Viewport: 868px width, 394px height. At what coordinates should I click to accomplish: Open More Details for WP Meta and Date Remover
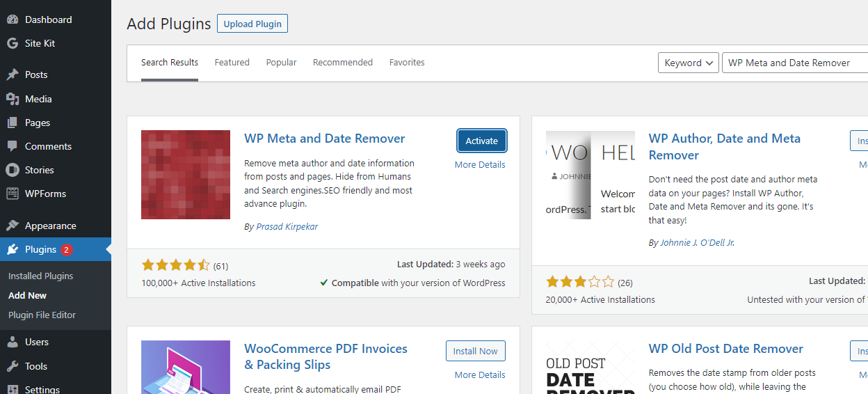[480, 165]
